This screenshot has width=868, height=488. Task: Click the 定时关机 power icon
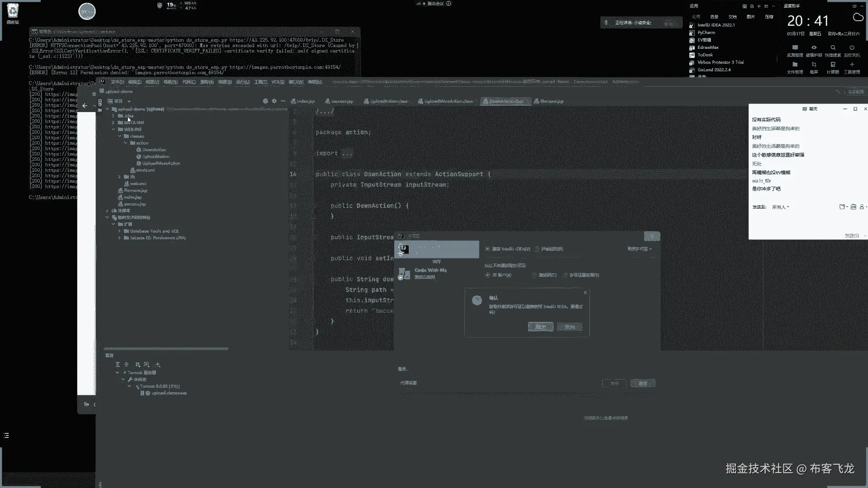(x=852, y=47)
